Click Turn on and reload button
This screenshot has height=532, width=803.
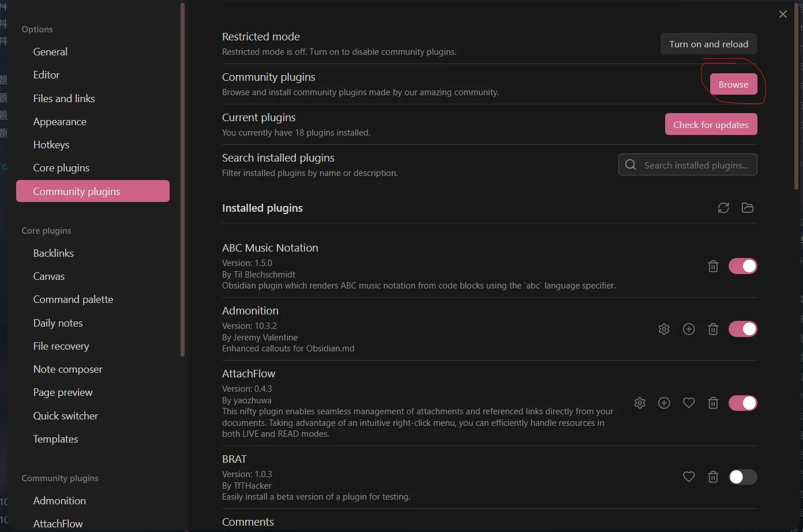pos(708,44)
